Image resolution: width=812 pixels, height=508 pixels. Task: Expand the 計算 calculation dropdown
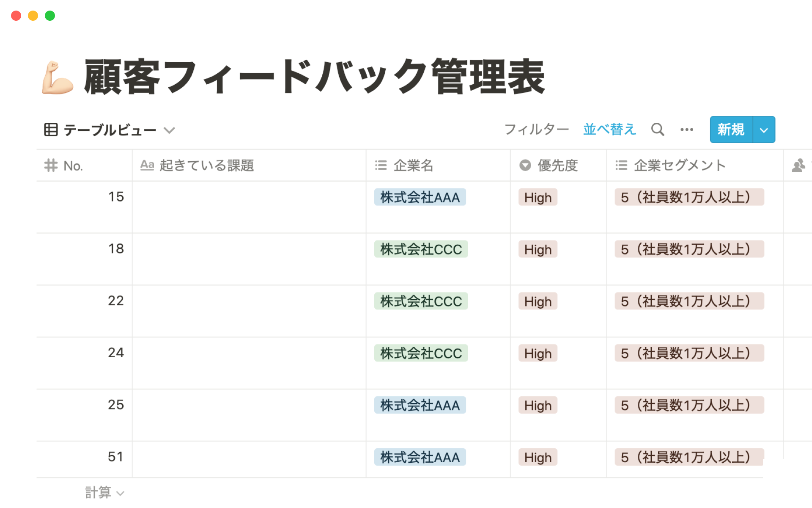tap(105, 492)
